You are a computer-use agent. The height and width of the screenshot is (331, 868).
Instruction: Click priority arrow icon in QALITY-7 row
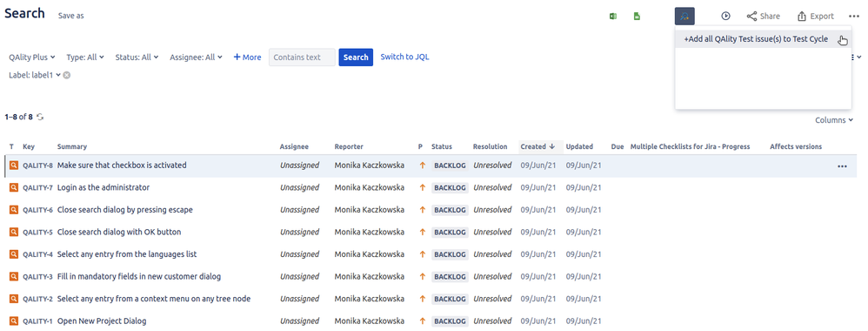[423, 187]
